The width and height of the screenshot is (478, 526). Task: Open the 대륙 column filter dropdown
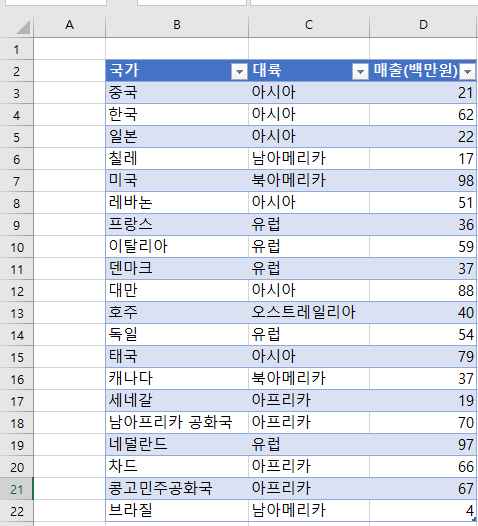click(x=360, y=72)
